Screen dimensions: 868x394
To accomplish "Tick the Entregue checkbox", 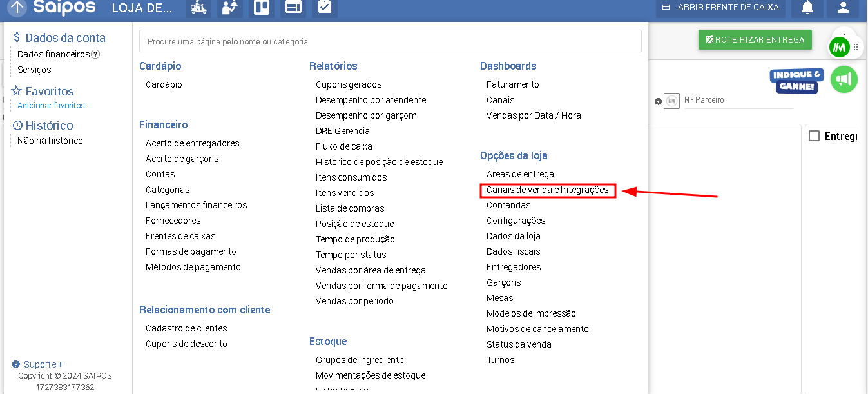I will click(814, 136).
